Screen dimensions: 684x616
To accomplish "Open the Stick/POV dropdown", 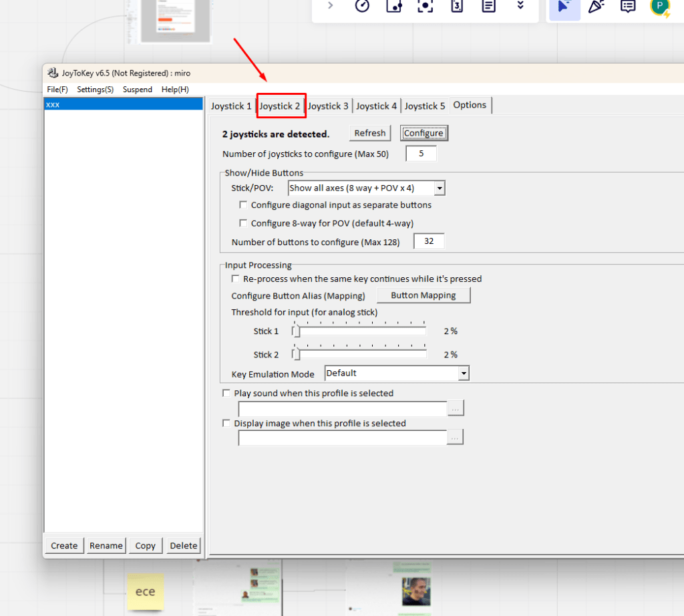I will [x=367, y=188].
